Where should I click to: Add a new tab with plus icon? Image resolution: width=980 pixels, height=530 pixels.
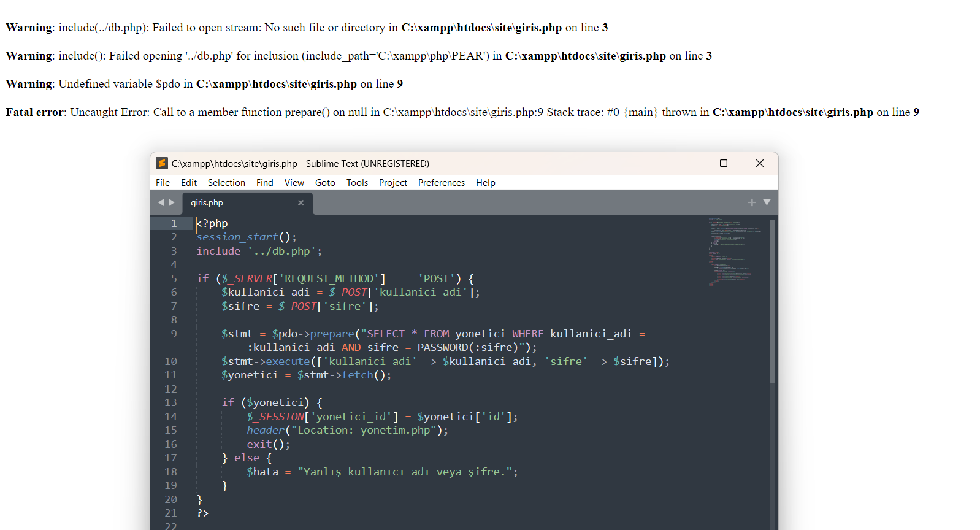point(752,202)
